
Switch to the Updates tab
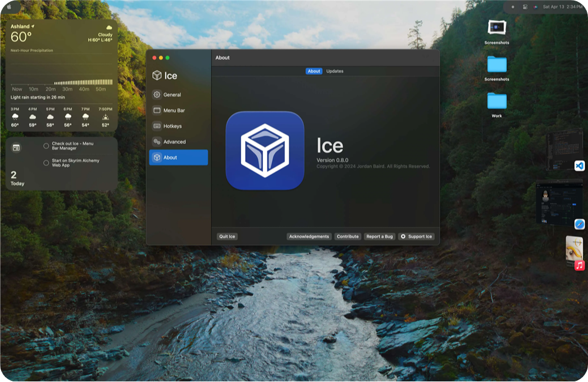tap(335, 71)
